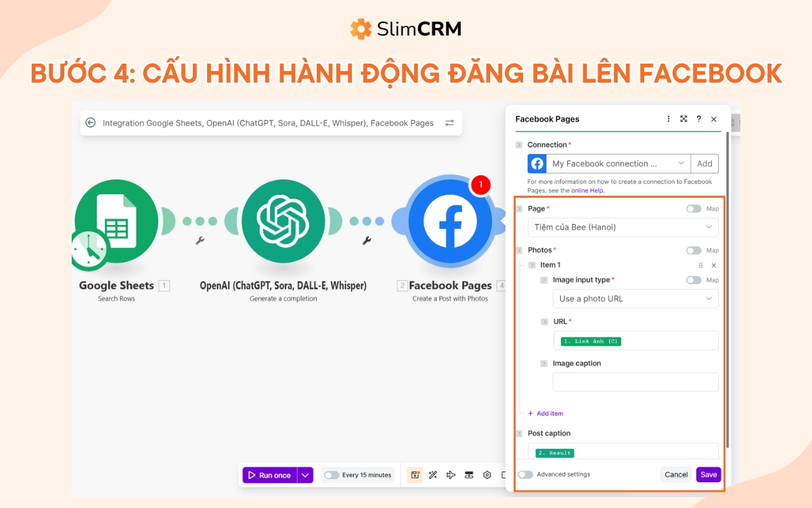This screenshot has height=508, width=812.
Task: Click the clock schedule icon on Google Sheets module
Action: coord(87,251)
